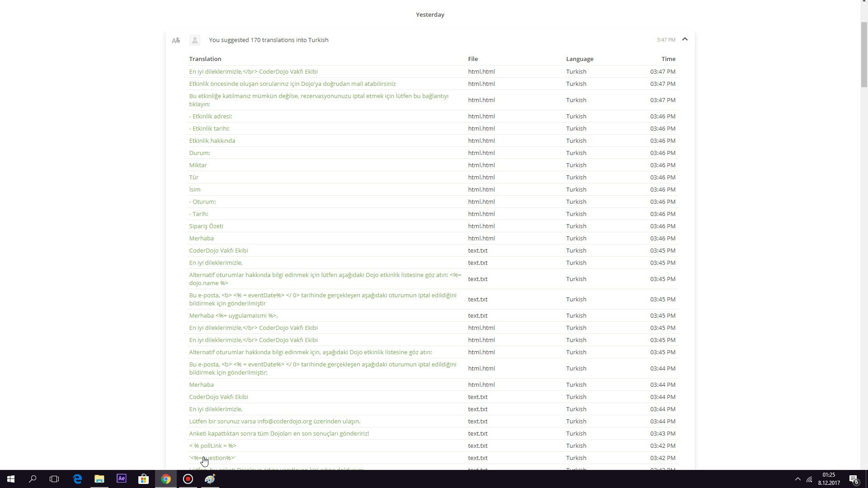The image size is (868, 488).
Task: Open the 'Merhaba' translation from 03:46 PM
Action: (201, 239)
